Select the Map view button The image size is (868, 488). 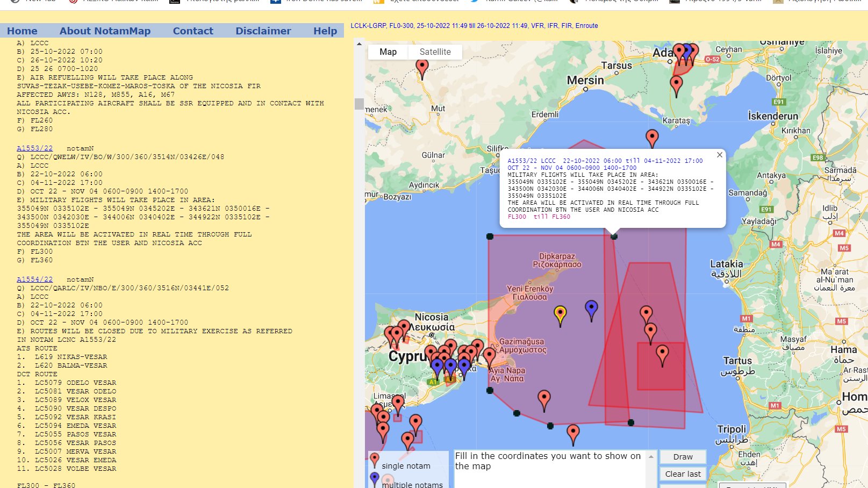click(x=388, y=52)
